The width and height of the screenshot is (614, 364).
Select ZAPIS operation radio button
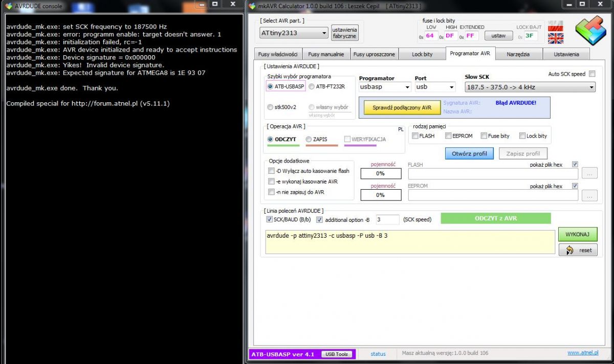click(x=309, y=139)
